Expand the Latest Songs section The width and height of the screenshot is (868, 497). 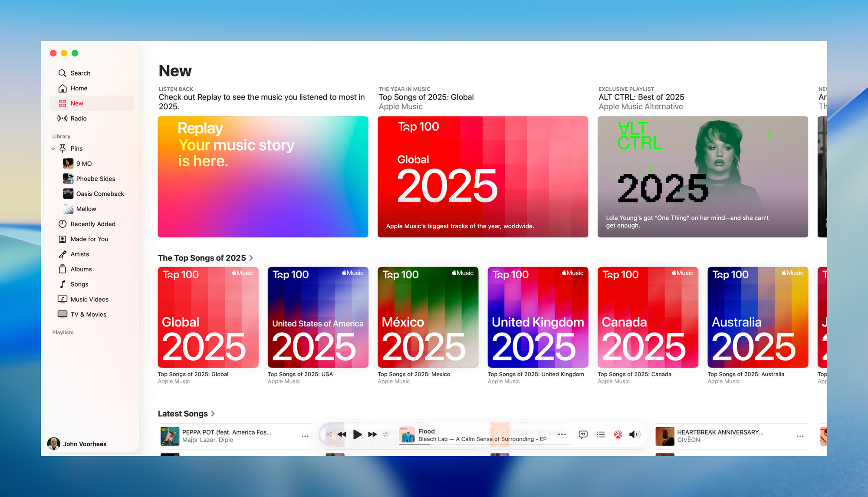tap(213, 414)
